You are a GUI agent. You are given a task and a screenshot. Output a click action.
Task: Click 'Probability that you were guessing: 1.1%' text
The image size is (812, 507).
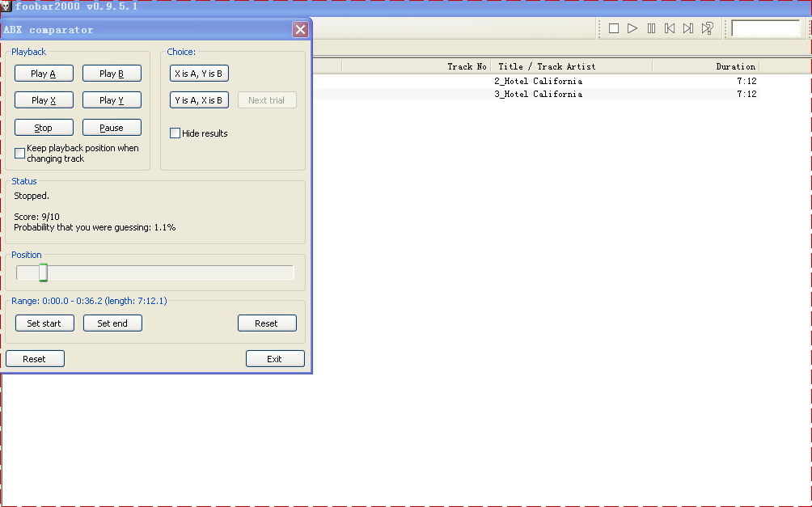[95, 227]
